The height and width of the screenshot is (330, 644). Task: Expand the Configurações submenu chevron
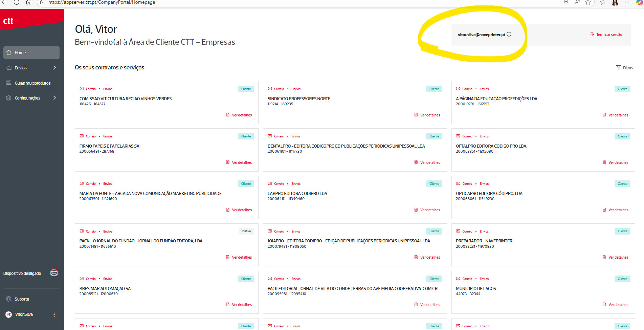tap(54, 98)
